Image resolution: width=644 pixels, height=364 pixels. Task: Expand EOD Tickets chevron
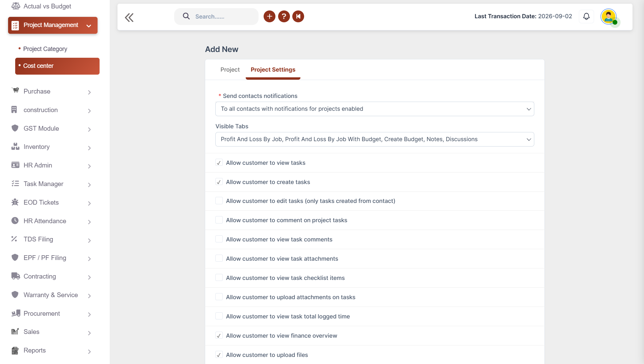[89, 203]
